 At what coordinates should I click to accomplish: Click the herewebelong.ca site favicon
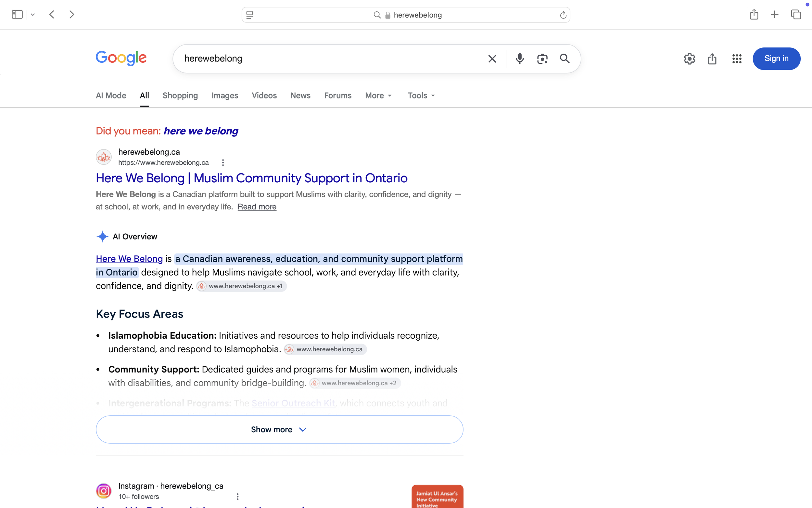coord(104,157)
